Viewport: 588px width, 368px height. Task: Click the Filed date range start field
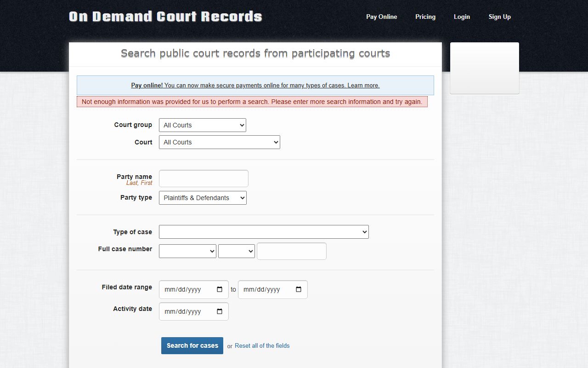click(194, 289)
